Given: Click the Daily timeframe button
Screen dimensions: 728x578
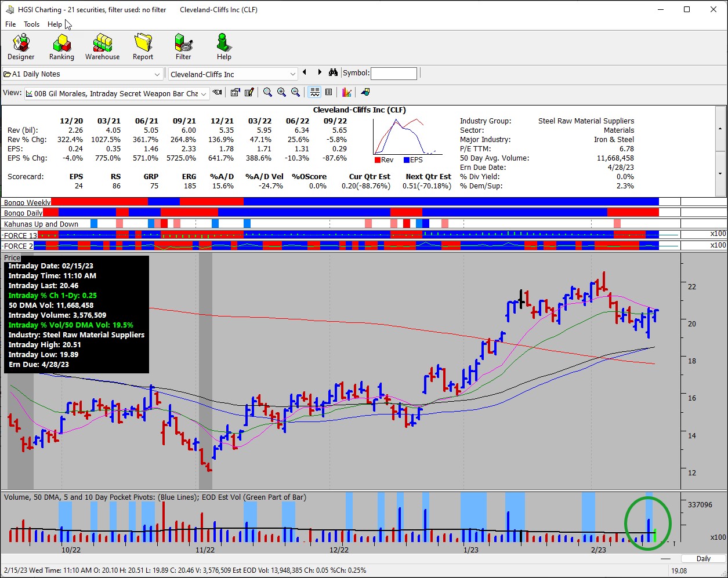Looking at the screenshot, I should 704,559.
